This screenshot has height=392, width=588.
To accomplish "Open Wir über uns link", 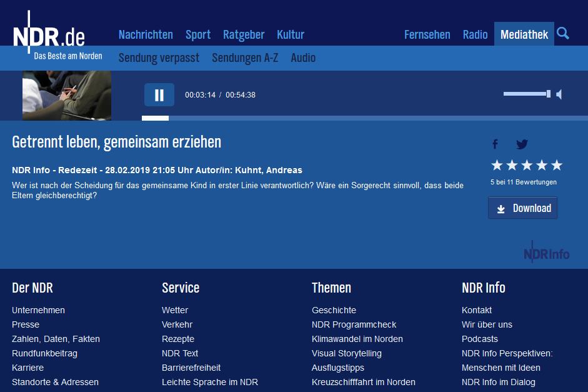I will point(487,324).
